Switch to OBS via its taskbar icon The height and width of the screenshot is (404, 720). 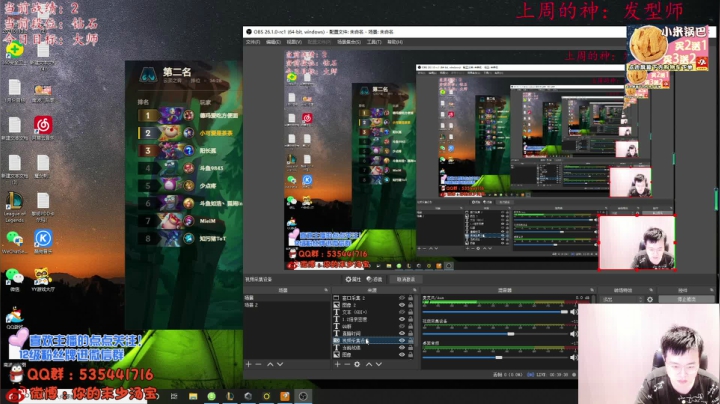click(x=303, y=396)
